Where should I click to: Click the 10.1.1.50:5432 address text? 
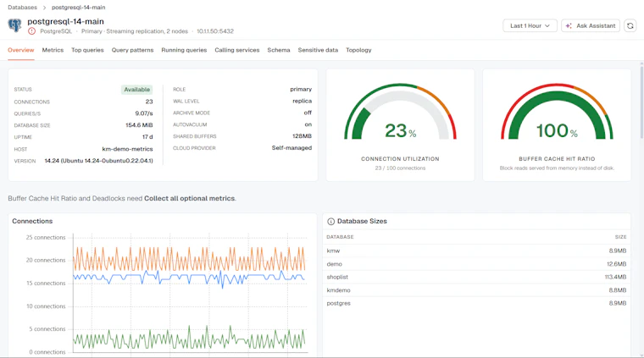coord(215,31)
